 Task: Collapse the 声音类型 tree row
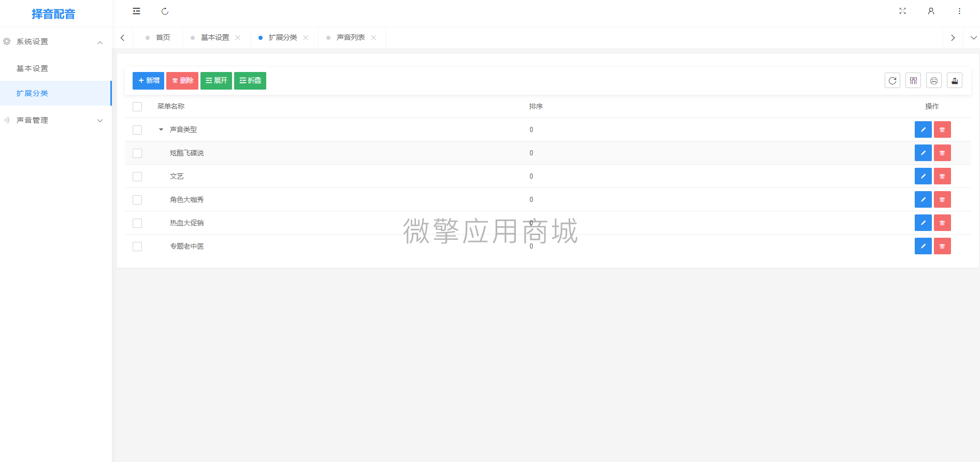[x=161, y=129]
